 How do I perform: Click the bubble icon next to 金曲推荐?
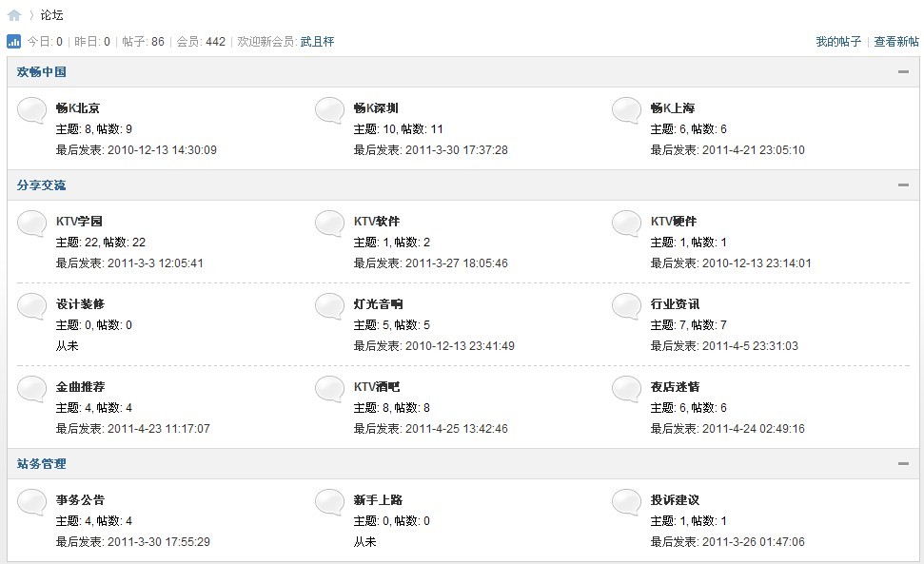pyautogui.click(x=31, y=389)
